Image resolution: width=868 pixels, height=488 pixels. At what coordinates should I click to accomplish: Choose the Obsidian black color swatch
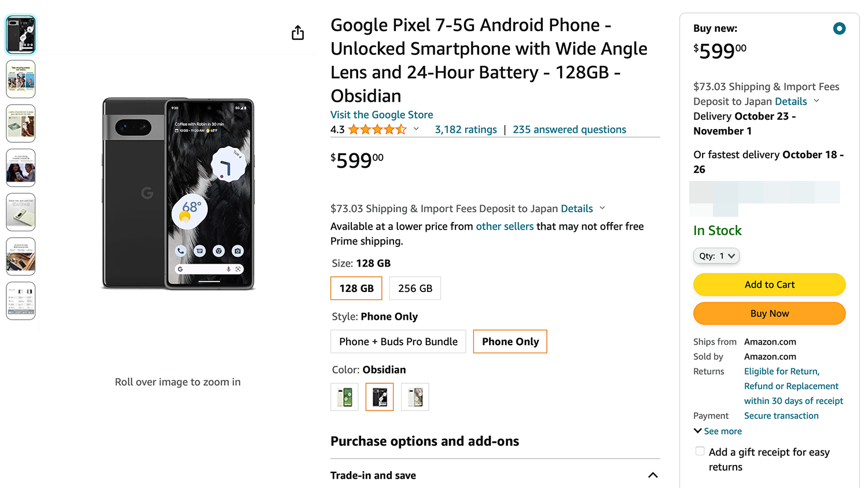click(x=380, y=397)
